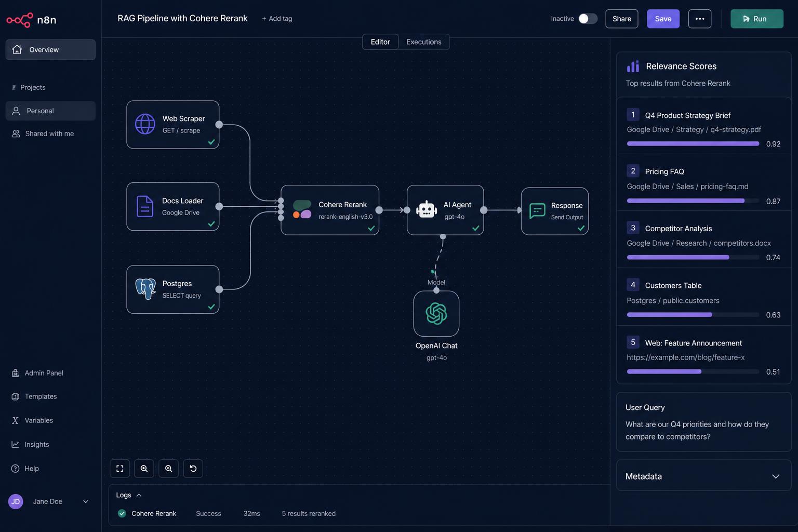Open the Jane Doe account dropdown
Screen dimensions: 798x532
86,501
